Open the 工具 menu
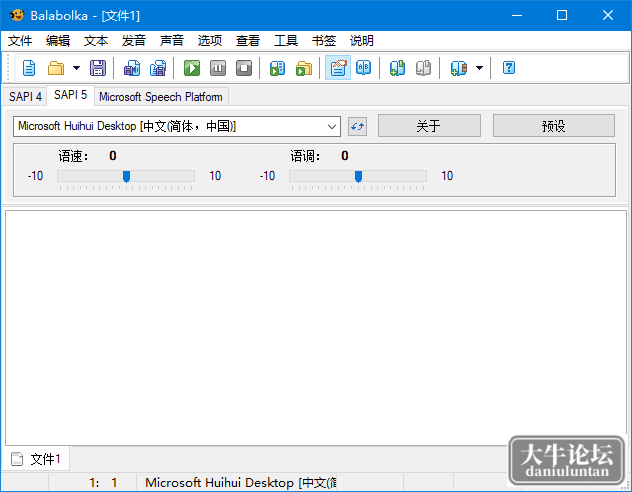The height and width of the screenshot is (492, 632). point(285,40)
